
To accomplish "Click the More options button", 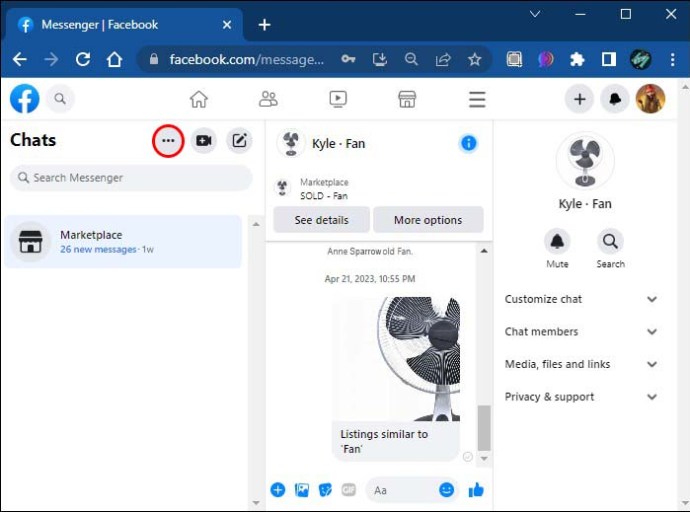I will tap(428, 220).
